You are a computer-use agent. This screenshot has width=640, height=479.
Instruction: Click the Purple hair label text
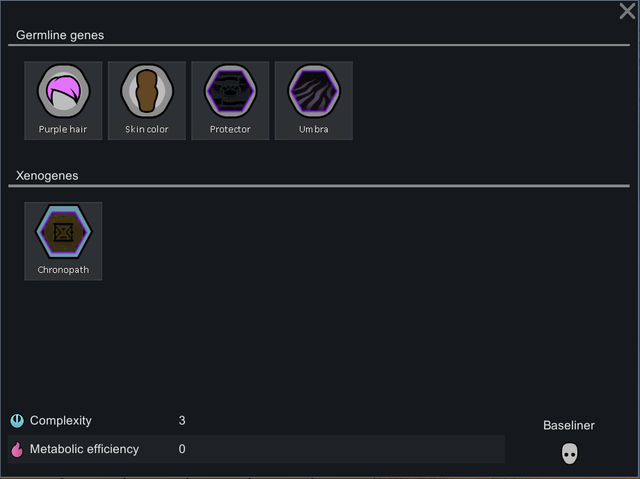(63, 129)
